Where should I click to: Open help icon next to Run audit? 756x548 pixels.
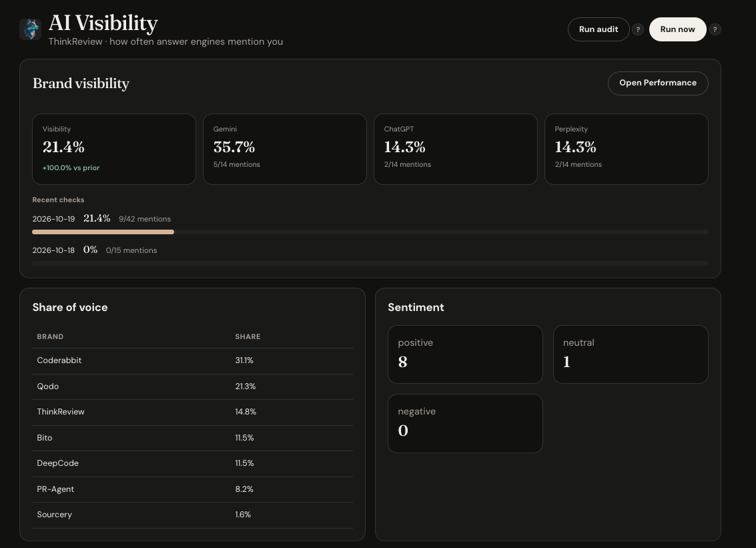(x=638, y=29)
